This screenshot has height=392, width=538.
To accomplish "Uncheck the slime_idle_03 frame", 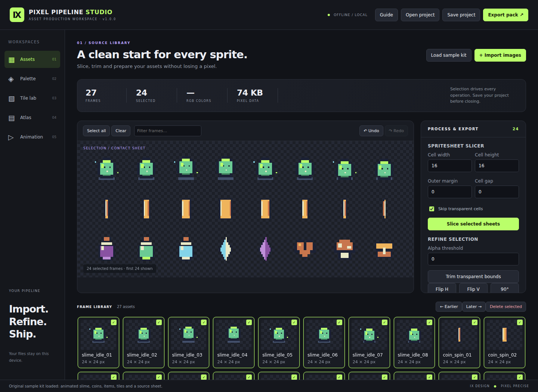I will pos(204,322).
